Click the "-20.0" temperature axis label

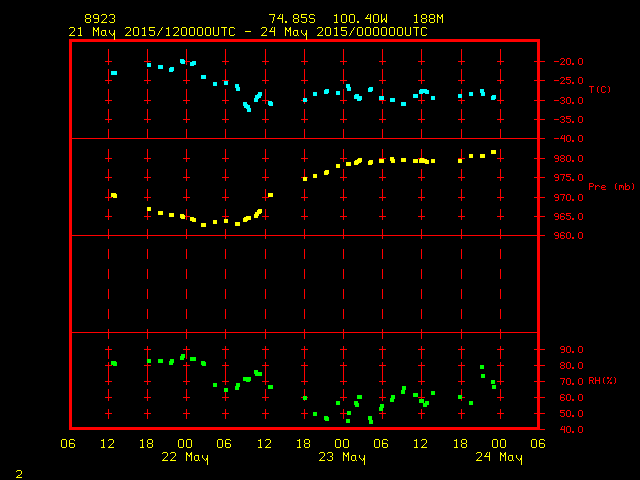pos(569,62)
